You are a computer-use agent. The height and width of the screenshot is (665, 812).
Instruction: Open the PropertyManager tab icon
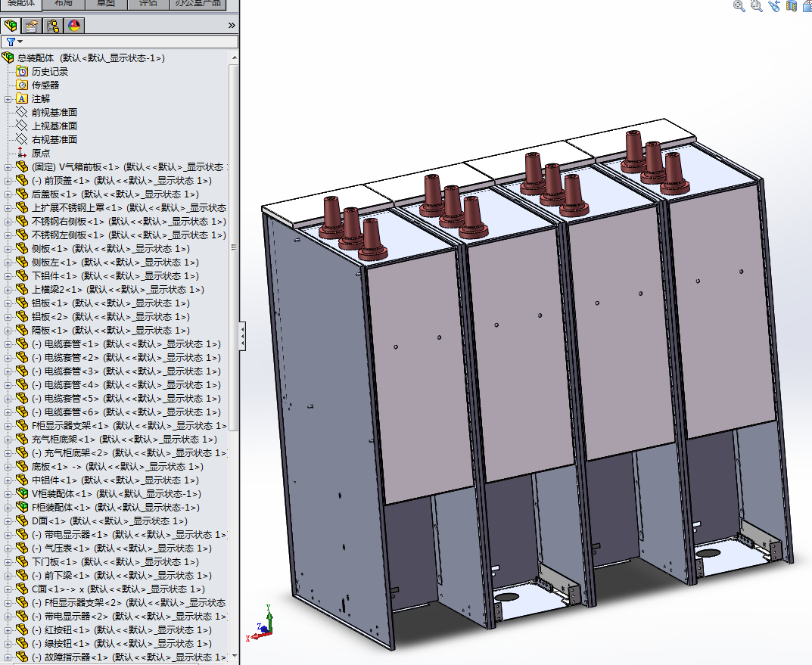pos(32,26)
